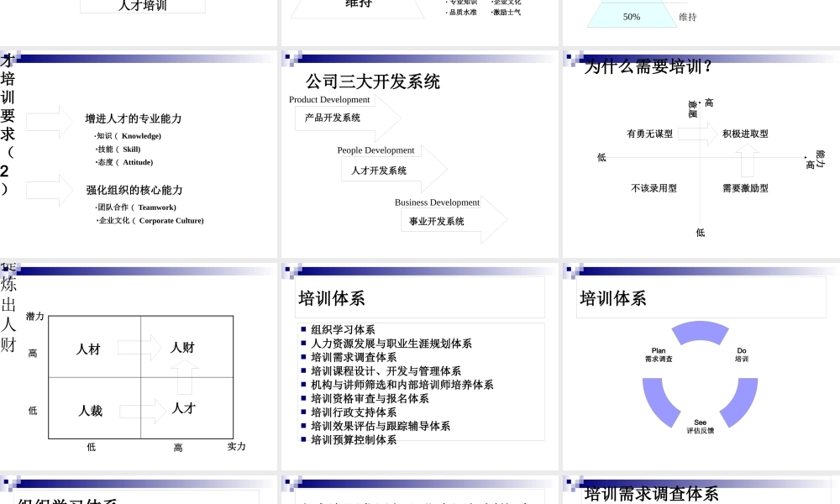This screenshot has height=504, width=840.
Task: Select the 培训体系 slide with the Plan-Do-See cycle
Action: coord(701,366)
